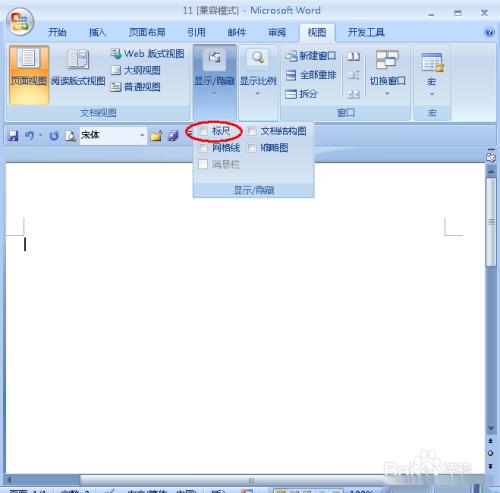Click the Previous Page double-arrow button
This screenshot has width=500, height=493.
tap(490, 441)
